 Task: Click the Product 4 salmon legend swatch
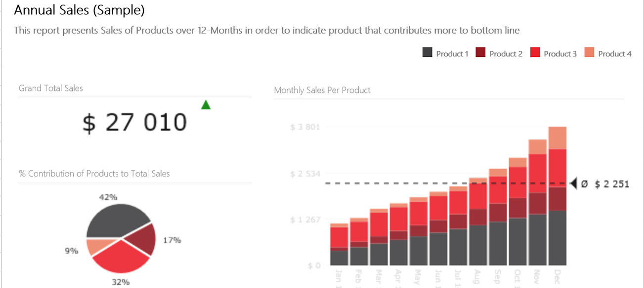coord(589,52)
